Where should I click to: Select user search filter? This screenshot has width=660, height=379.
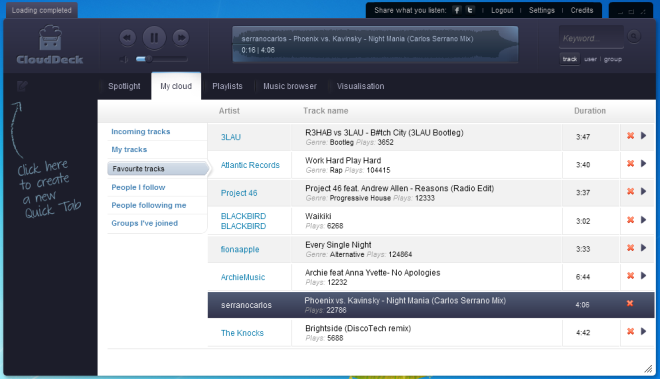590,59
